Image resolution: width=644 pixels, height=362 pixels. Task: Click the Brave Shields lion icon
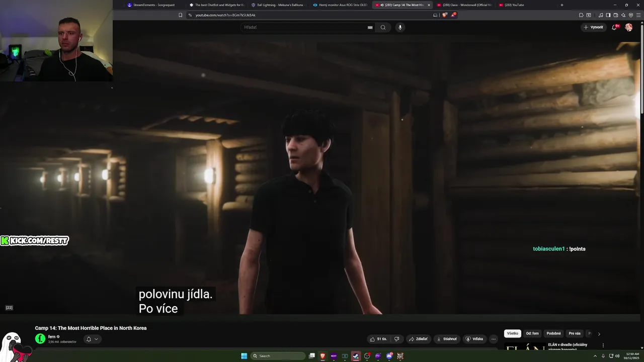[444, 15]
